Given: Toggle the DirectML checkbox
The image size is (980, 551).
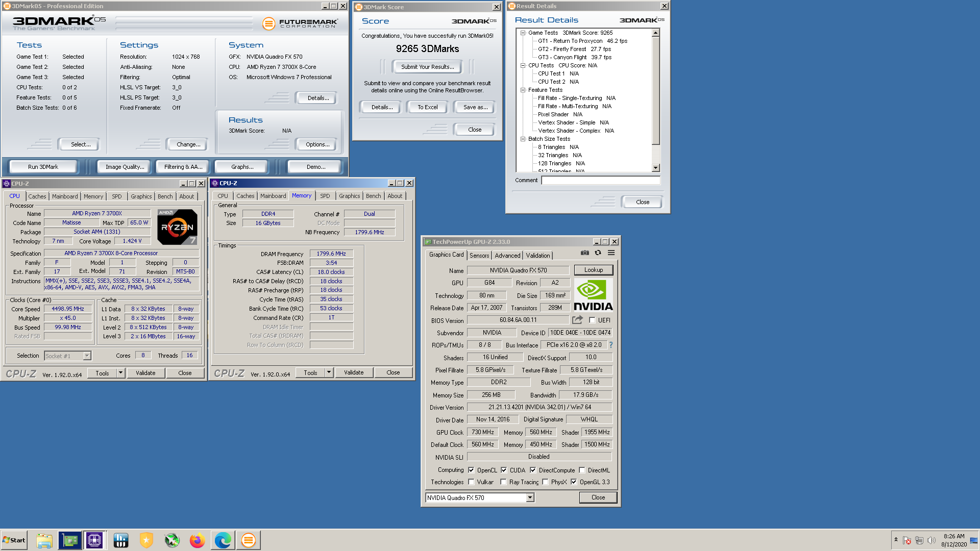Looking at the screenshot, I should [x=582, y=470].
